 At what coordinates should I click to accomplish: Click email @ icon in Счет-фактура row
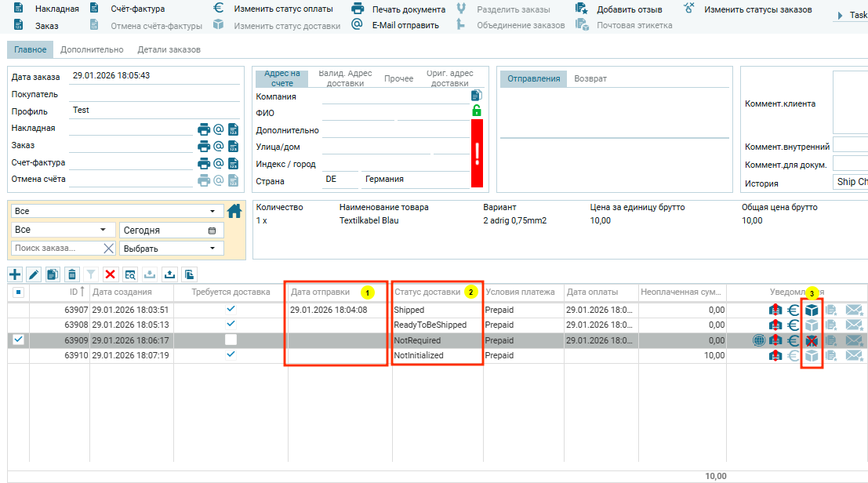[x=219, y=163]
